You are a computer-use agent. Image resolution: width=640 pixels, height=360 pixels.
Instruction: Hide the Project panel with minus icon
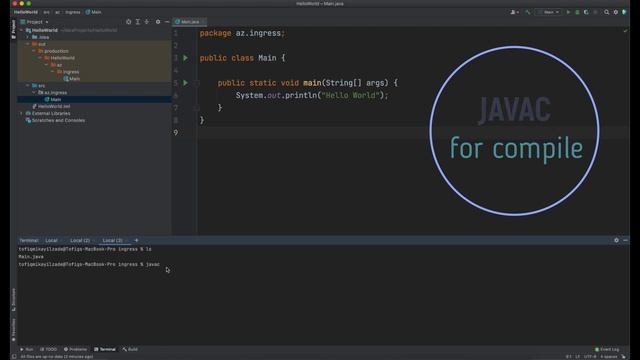point(167,22)
